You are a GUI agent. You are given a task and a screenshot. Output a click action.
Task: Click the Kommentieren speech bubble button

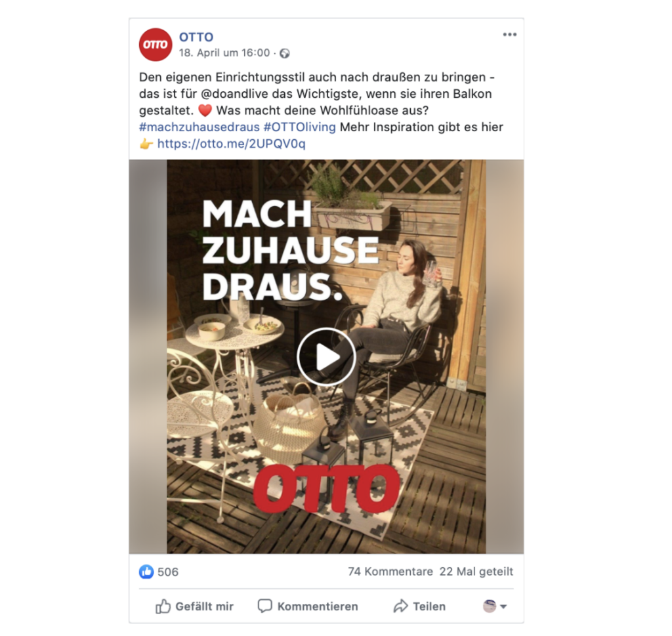tap(308, 606)
